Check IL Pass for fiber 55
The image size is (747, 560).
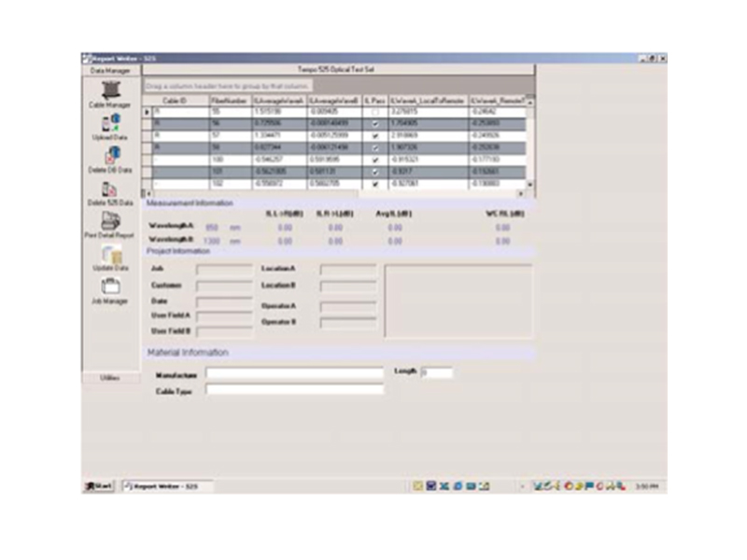[375, 112]
